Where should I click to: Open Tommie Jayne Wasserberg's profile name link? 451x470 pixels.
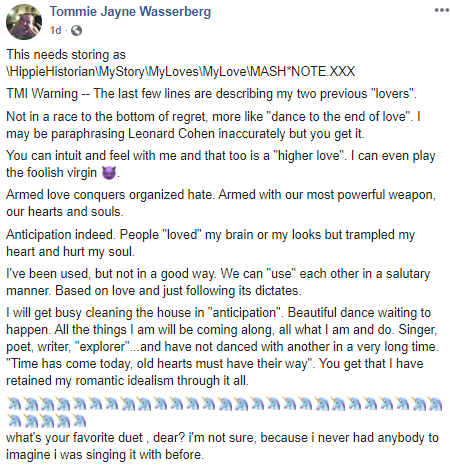[x=130, y=12]
